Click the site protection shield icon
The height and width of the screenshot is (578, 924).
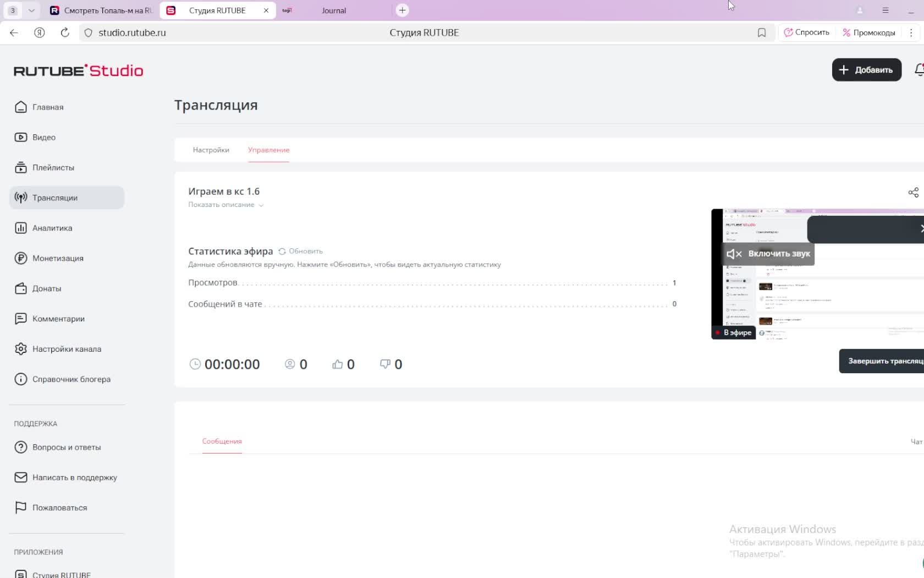coord(88,32)
